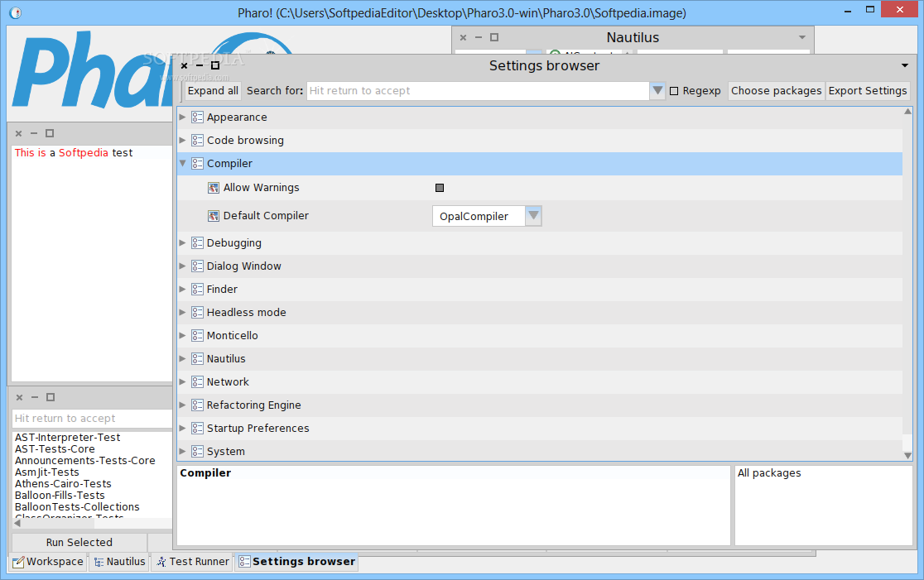Click the Expand all button
This screenshot has height=580, width=924.
(x=213, y=91)
